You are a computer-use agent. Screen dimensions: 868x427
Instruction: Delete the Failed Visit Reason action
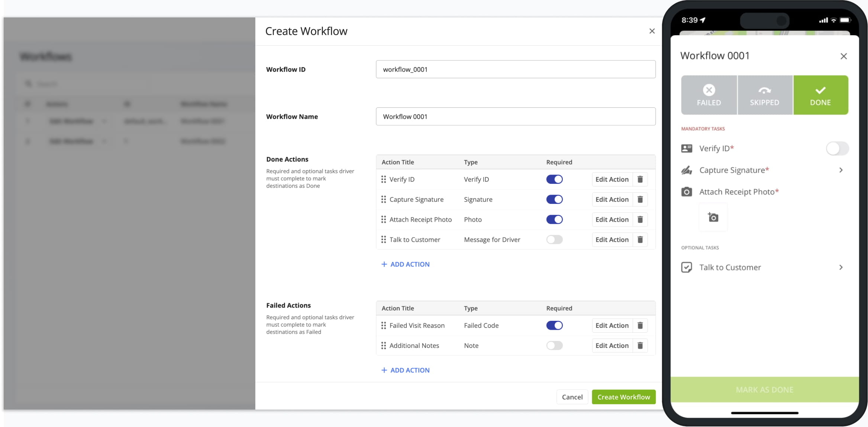point(640,325)
